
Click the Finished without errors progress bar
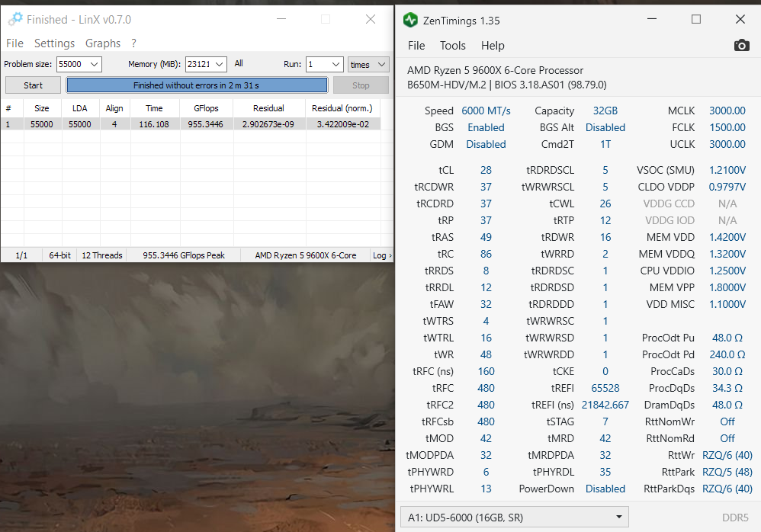point(197,85)
